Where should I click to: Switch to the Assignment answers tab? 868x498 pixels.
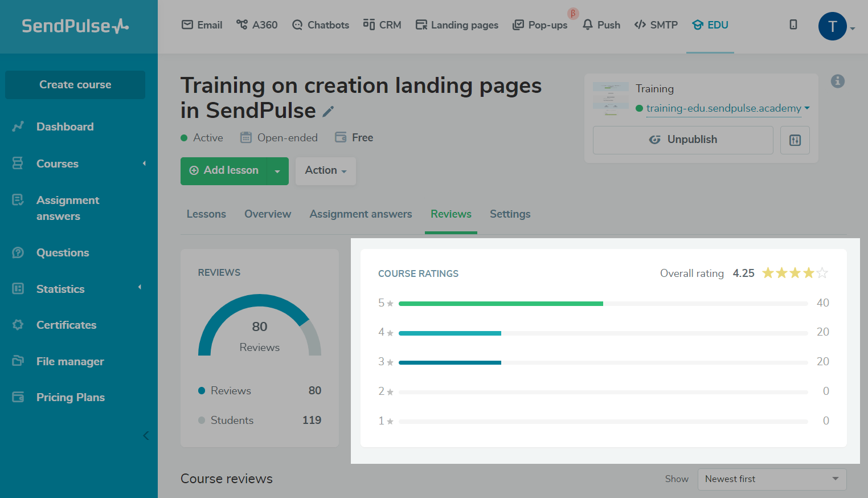coord(361,214)
